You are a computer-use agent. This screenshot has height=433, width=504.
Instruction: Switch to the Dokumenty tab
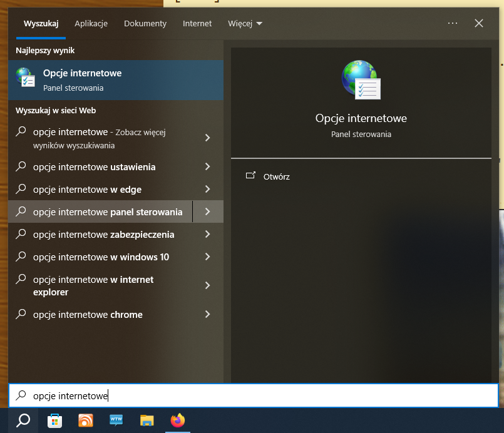point(145,23)
